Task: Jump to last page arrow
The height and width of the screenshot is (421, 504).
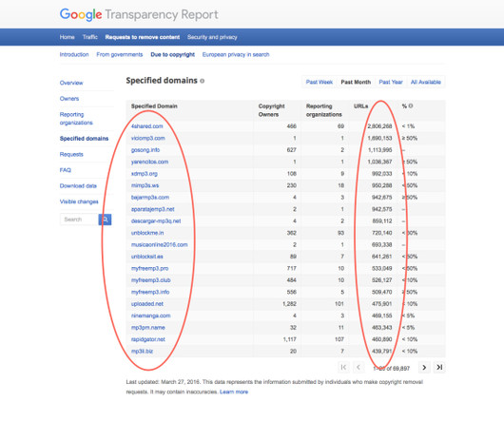Action: click(439, 367)
